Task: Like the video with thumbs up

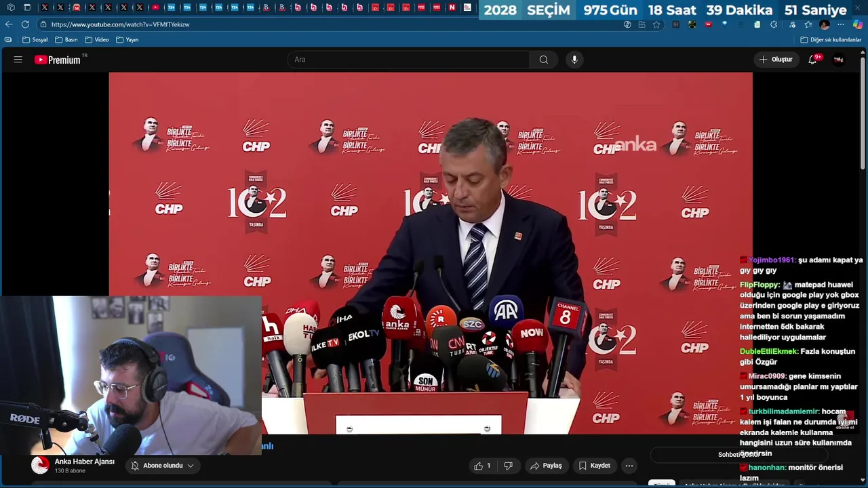Action: [x=482, y=466]
